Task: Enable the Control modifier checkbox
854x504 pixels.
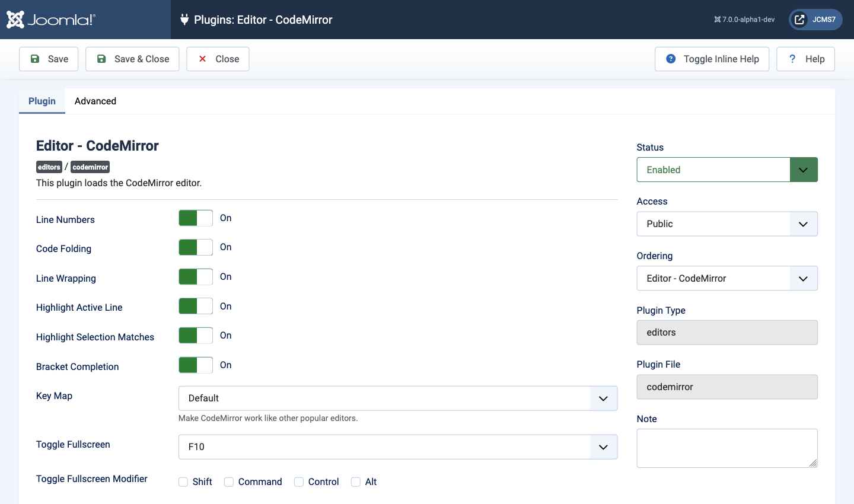Action: point(299,482)
